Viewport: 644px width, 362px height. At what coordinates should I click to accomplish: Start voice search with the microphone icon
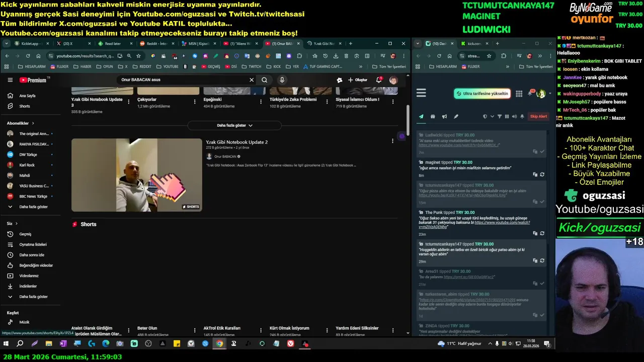pos(282,79)
